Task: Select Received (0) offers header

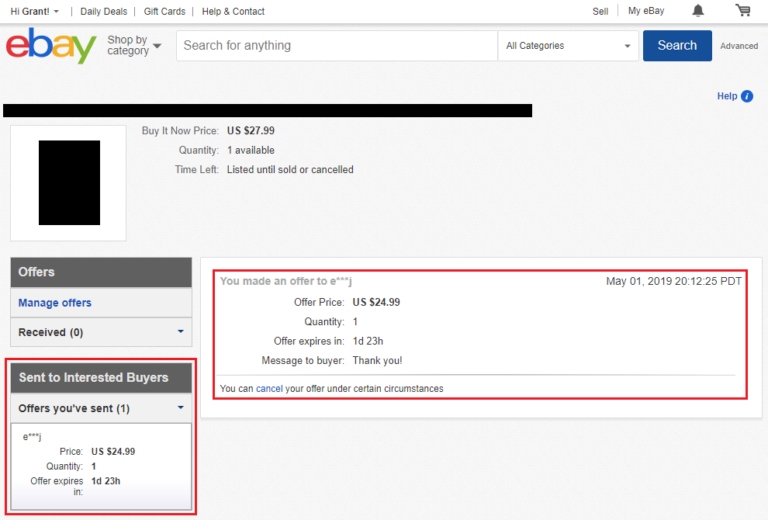Action: (101, 332)
